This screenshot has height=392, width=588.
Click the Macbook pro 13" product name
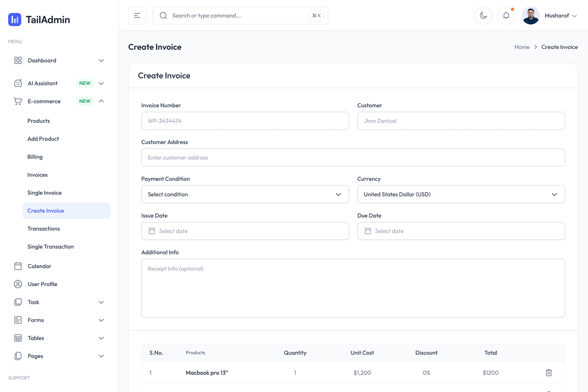[x=207, y=373]
